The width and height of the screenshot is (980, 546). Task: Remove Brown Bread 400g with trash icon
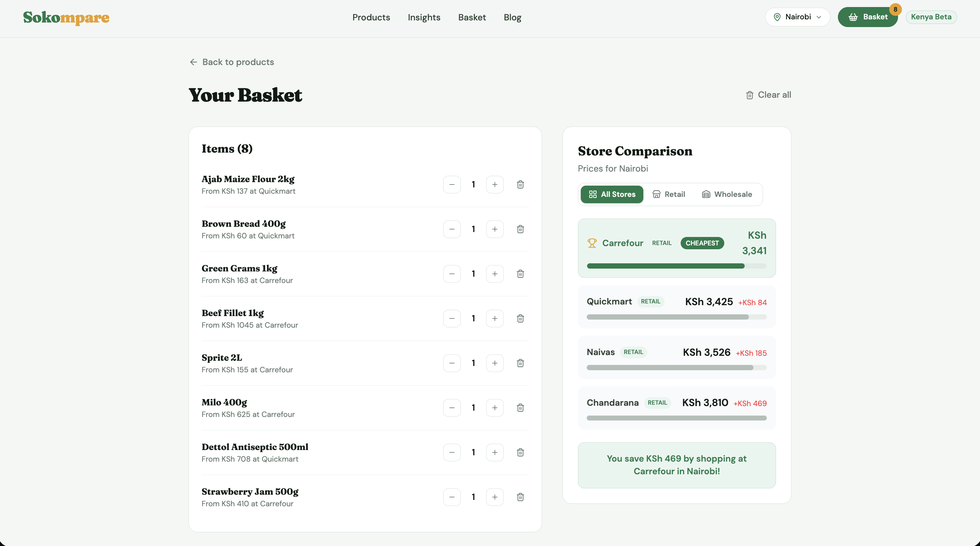click(520, 229)
